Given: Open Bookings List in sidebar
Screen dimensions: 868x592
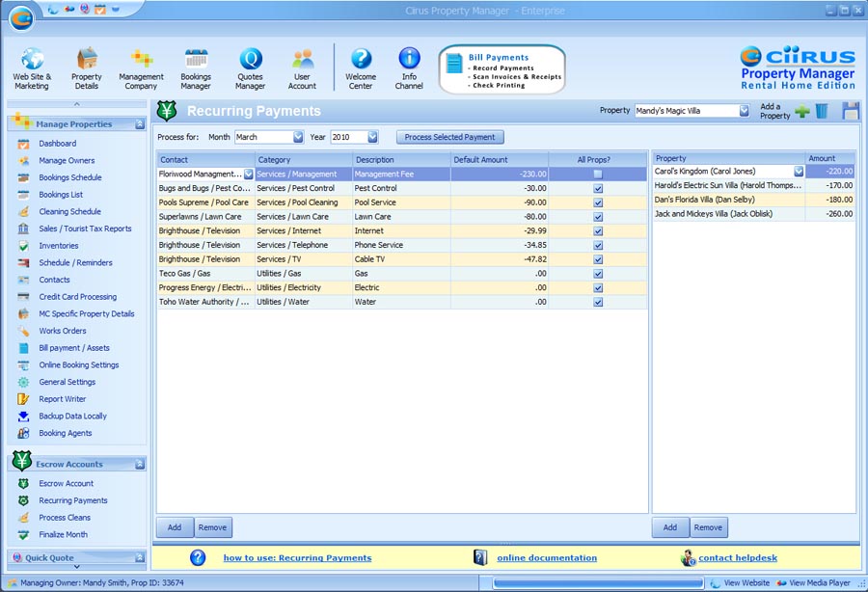Looking at the screenshot, I should coord(61,195).
